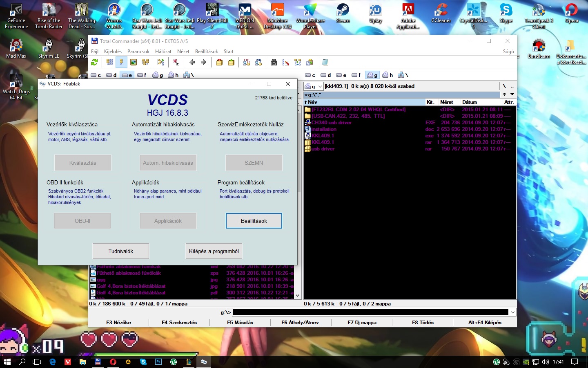Open Steam desktop shortcut
Screen dimensions: 588x368
[343, 14]
